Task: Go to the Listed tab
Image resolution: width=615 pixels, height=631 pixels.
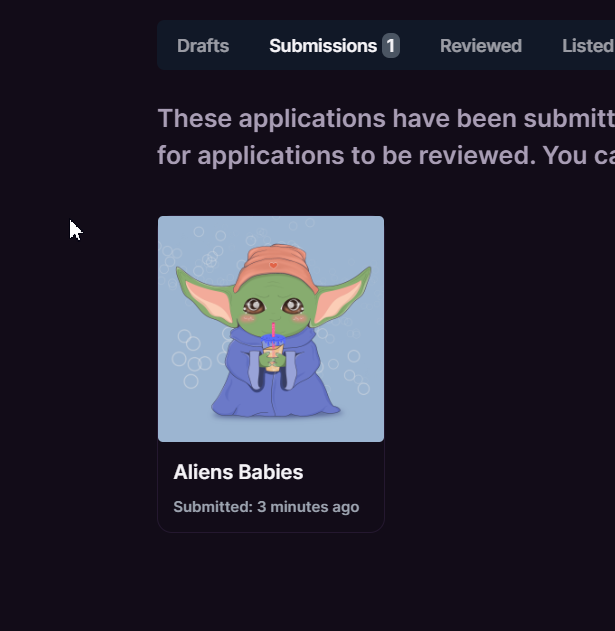Action: 588,46
